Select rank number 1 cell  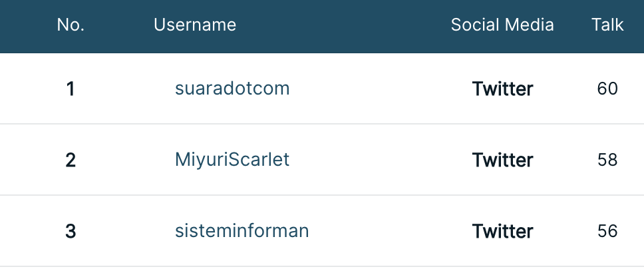71,89
